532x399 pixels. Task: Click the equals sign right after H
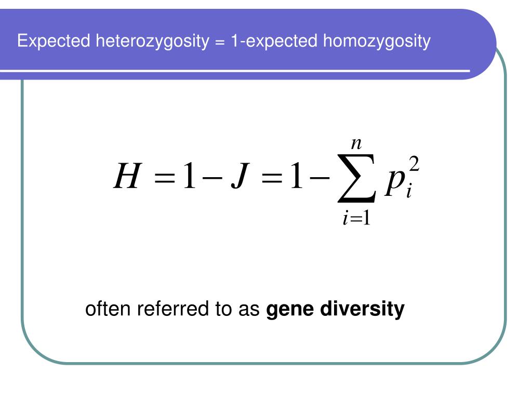tap(165, 178)
